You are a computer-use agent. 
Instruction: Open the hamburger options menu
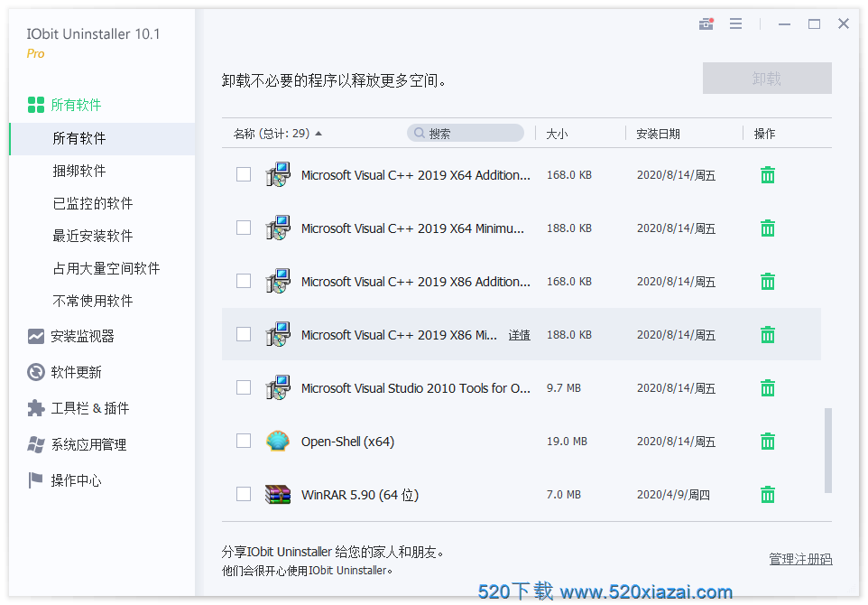tap(735, 23)
